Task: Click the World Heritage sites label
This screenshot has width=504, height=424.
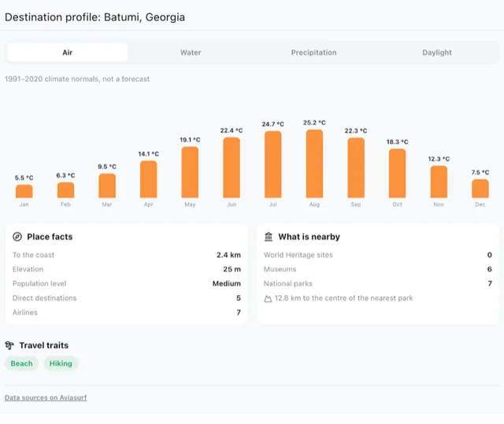Action: coord(298,255)
